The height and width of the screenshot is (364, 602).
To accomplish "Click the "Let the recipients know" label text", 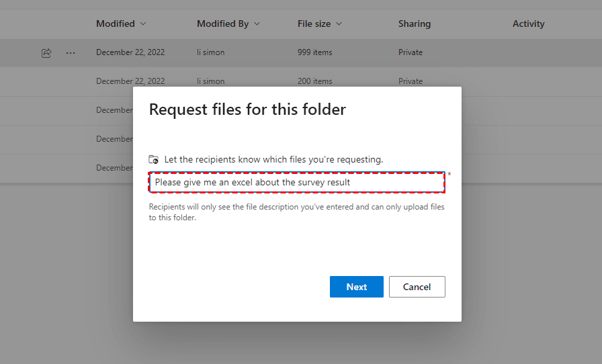I will (x=273, y=160).
